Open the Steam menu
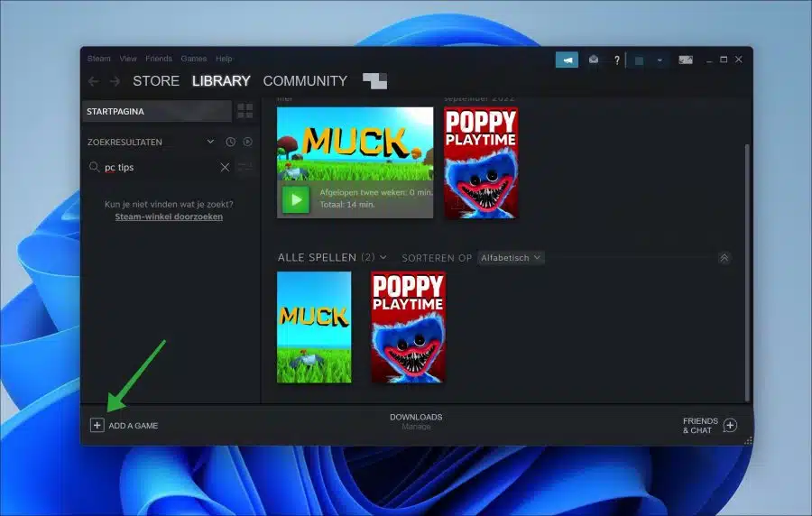 [x=99, y=59]
